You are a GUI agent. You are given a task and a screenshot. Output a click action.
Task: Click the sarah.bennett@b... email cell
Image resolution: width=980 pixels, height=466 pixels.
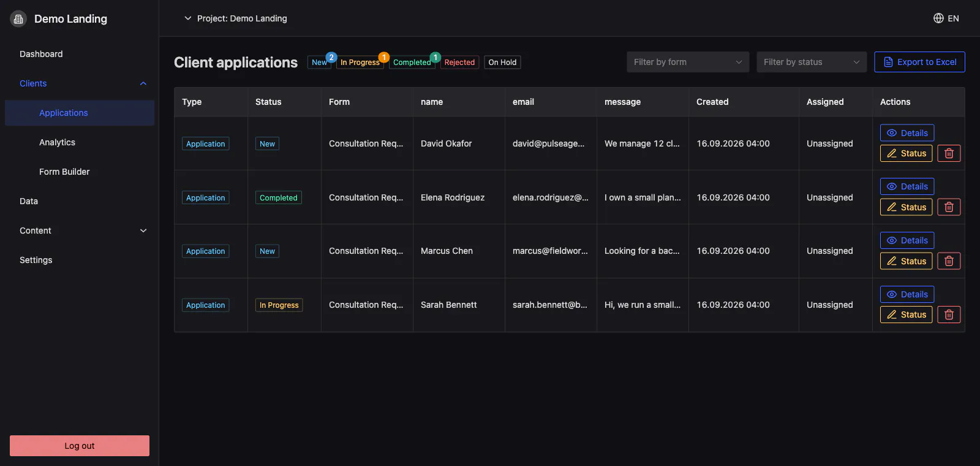[x=549, y=305]
